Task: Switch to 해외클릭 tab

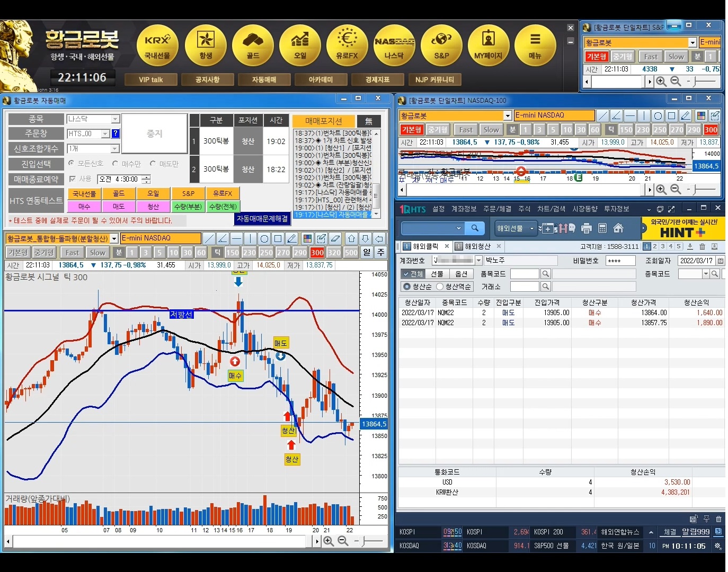Action: (426, 247)
